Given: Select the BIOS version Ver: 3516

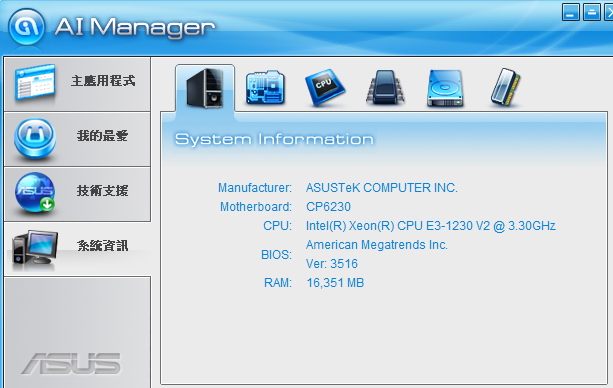Looking at the screenshot, I should pos(332,264).
